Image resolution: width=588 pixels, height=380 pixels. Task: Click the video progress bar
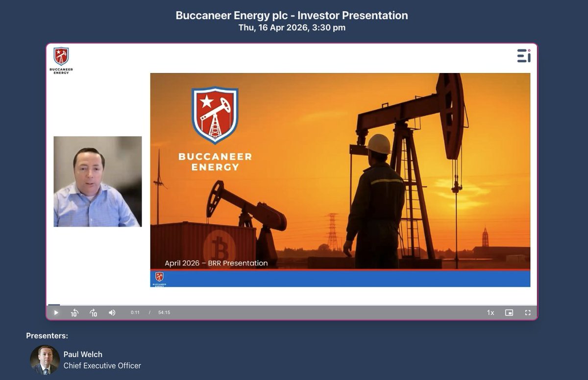[x=292, y=305]
